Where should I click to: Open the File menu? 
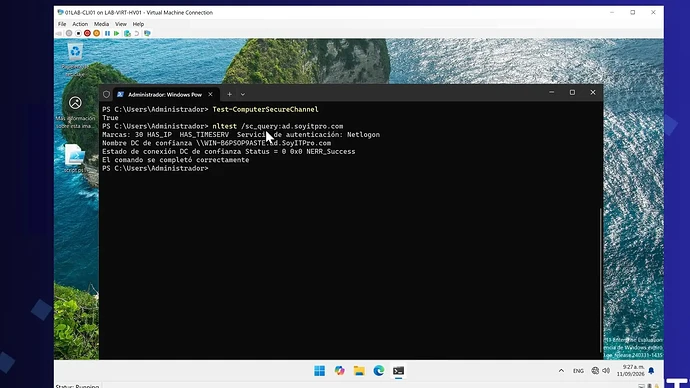coord(62,24)
